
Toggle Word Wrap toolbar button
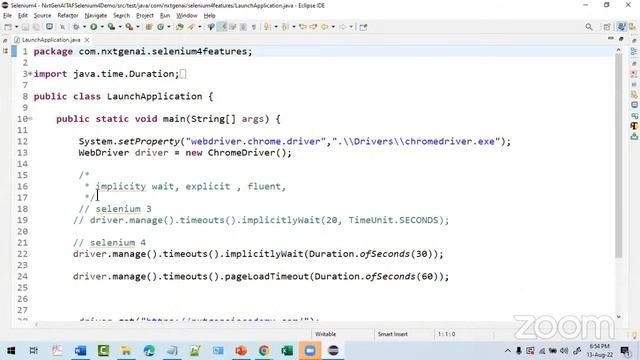pos(233,27)
